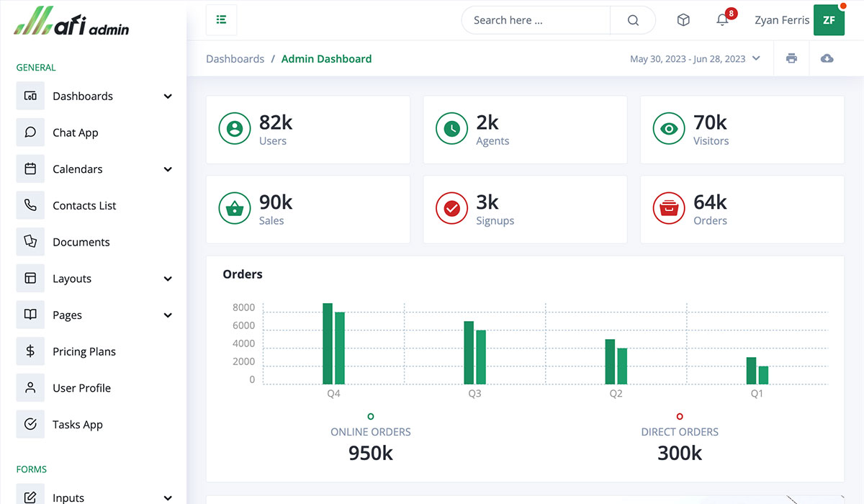Click the taller Q3 bar in chart
This screenshot has height=504, width=864.
pos(469,353)
